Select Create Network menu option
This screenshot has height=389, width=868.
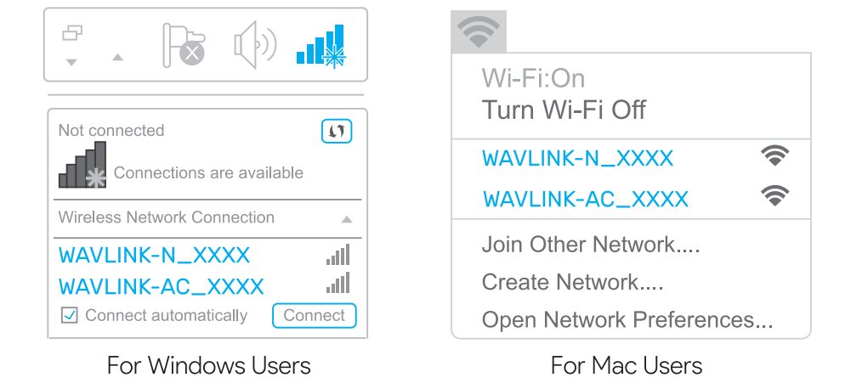pos(572,282)
